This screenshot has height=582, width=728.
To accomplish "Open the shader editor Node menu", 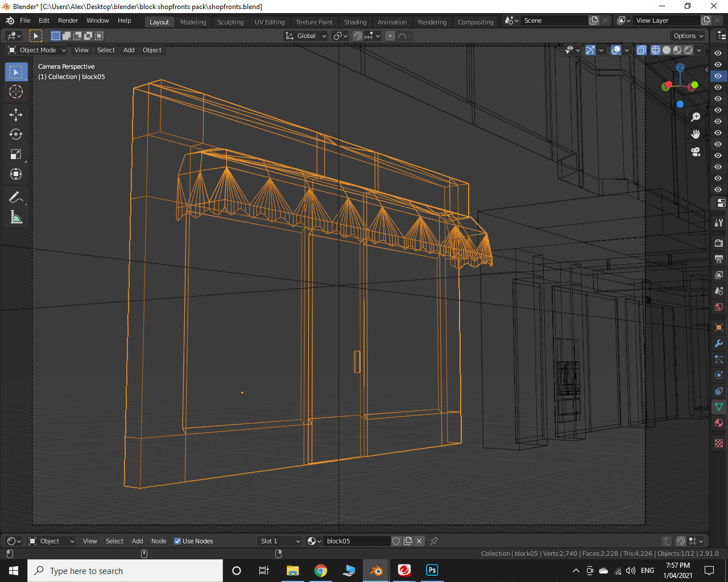I will 159,541.
